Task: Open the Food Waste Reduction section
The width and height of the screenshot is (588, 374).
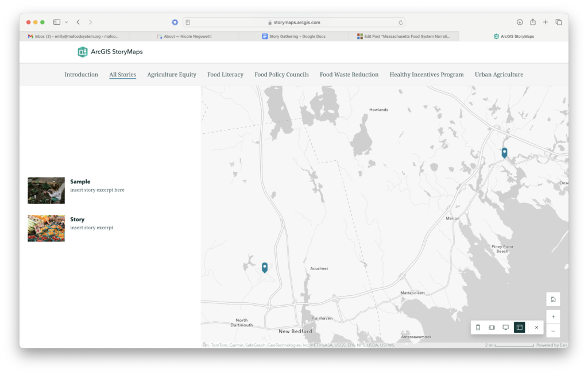Action: 349,75
